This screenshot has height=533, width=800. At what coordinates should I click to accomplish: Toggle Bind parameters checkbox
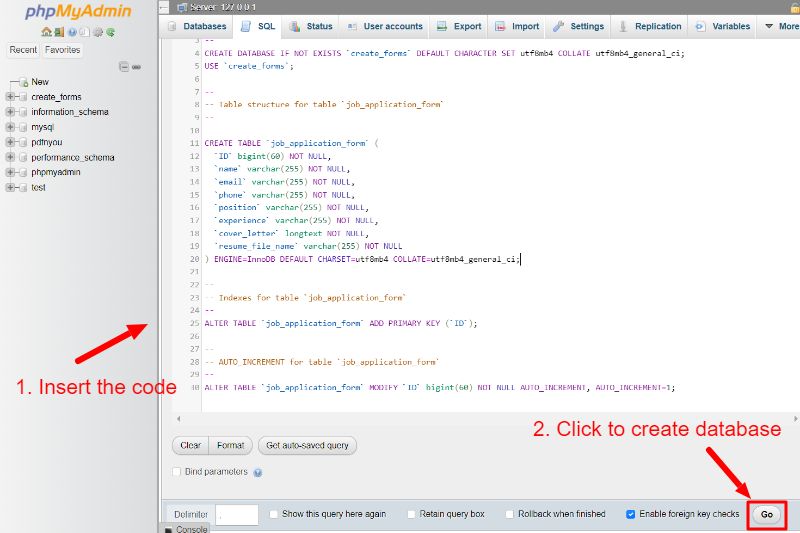click(x=177, y=472)
